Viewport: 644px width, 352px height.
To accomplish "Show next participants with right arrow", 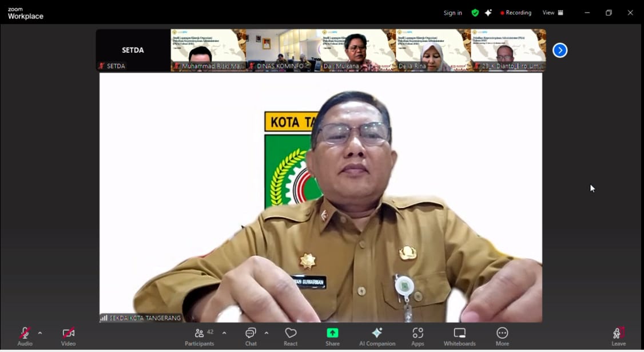I will click(560, 50).
